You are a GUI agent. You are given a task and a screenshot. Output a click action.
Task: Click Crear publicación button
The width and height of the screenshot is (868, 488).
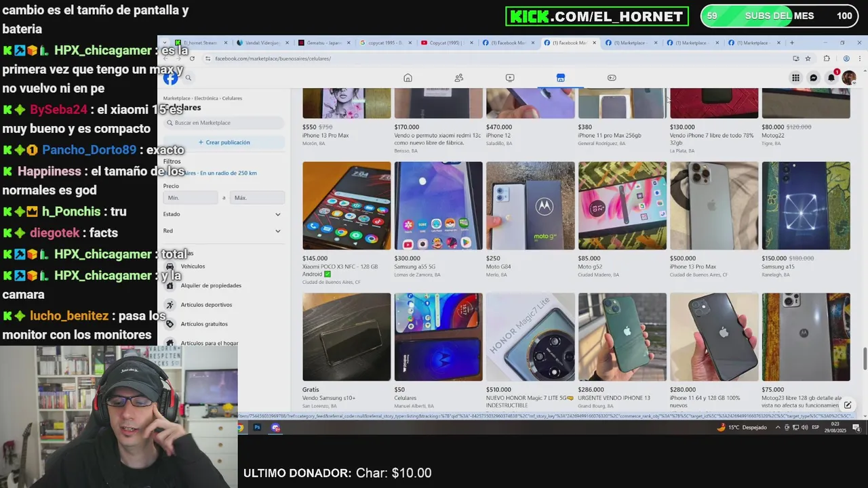[x=224, y=142]
